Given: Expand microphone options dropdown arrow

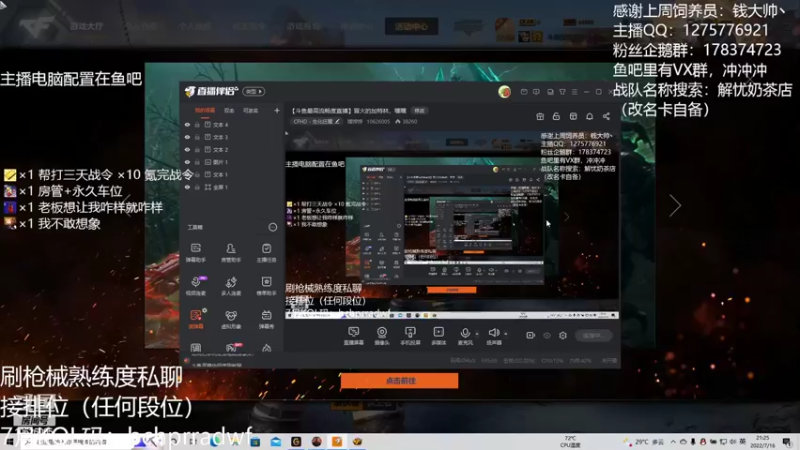Looking at the screenshot, I should [477, 334].
